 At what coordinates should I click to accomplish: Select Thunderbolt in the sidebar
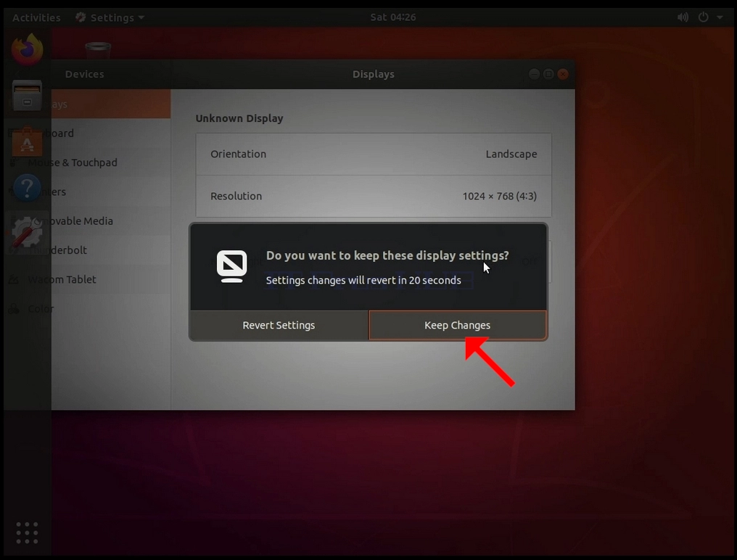88,250
